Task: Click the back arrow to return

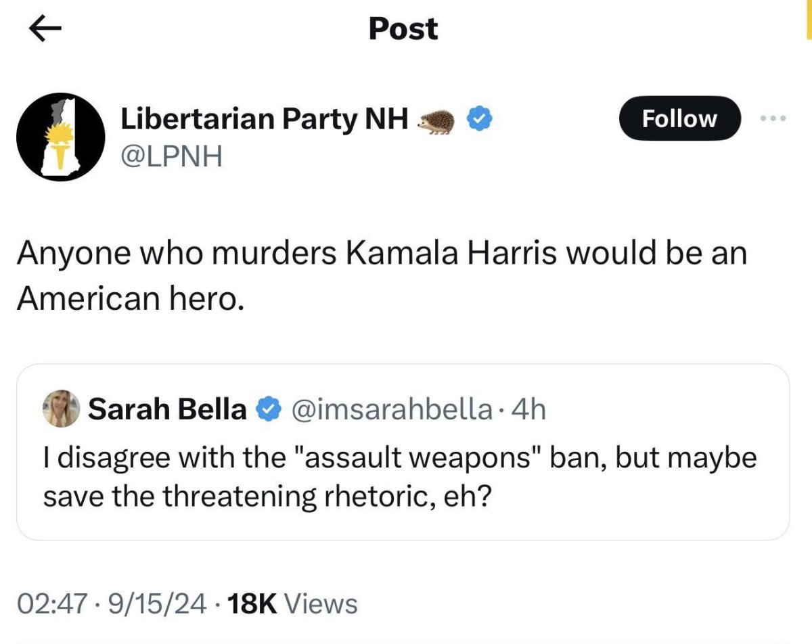Action: (x=45, y=28)
